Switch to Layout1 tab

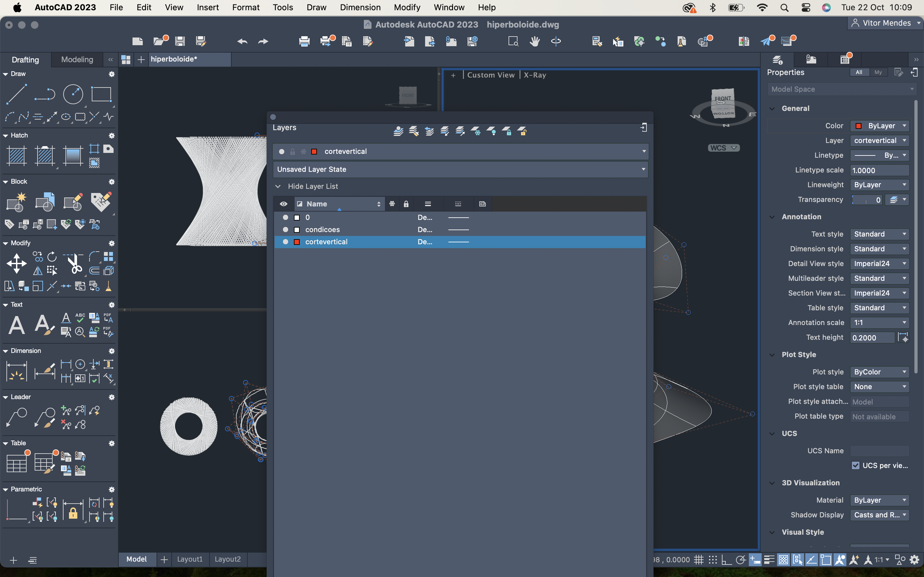190,559
